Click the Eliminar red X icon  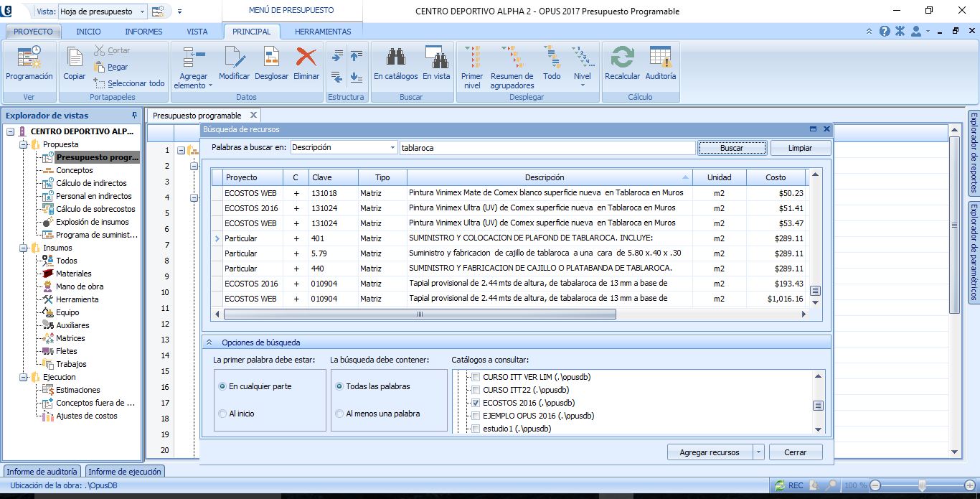tap(306, 59)
